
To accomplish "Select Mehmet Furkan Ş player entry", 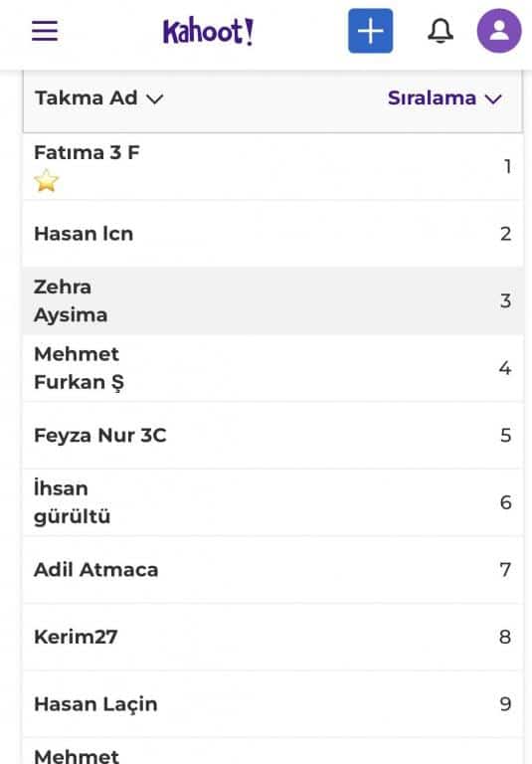I will [272, 368].
